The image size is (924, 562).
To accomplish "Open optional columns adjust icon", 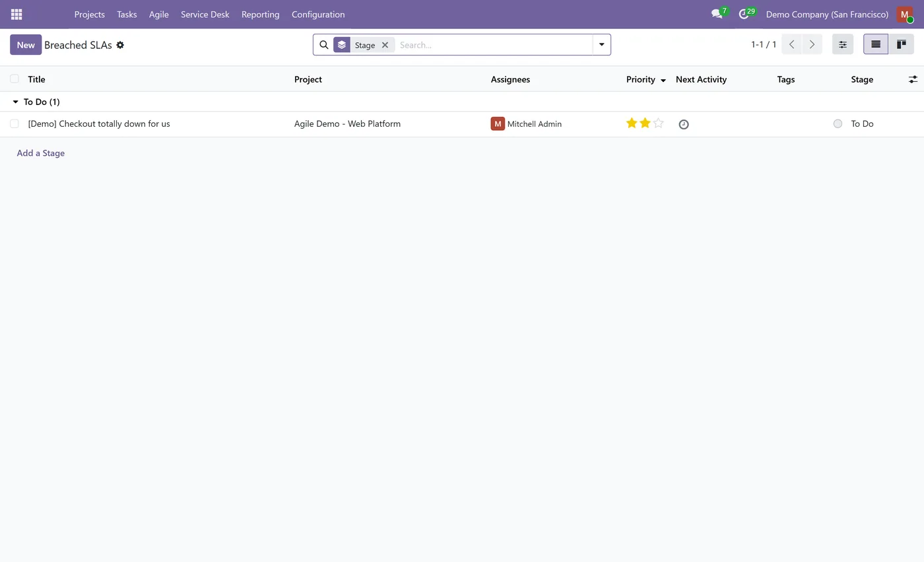I will [913, 79].
